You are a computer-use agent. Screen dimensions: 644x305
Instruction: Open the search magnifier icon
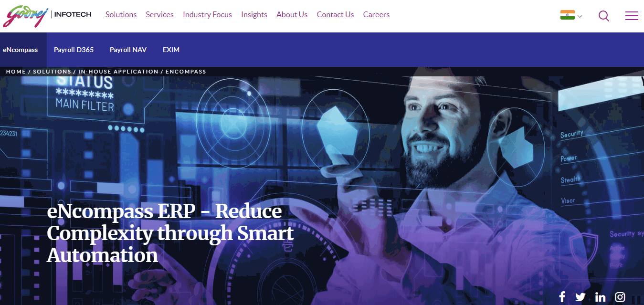tap(604, 16)
